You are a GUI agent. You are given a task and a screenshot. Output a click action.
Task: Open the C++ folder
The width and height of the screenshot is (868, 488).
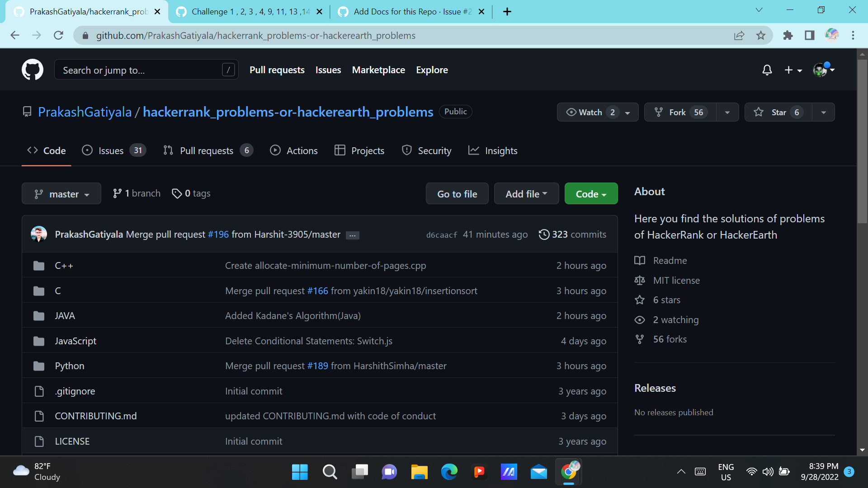(64, 266)
